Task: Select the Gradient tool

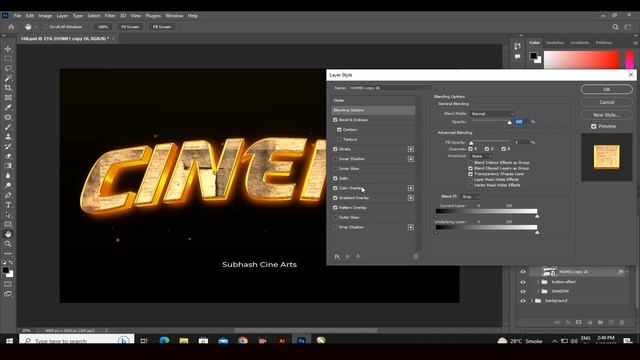Action: pos(8,166)
